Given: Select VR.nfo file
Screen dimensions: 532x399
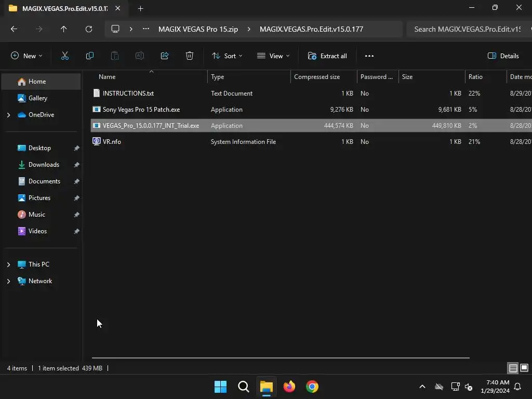Looking at the screenshot, I should tap(311, 142).
